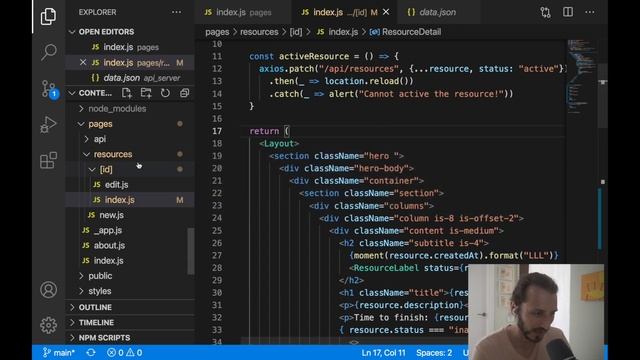The width and height of the screenshot is (640, 360).
Task: Open the Accounts menu icon
Action: pos(48,290)
